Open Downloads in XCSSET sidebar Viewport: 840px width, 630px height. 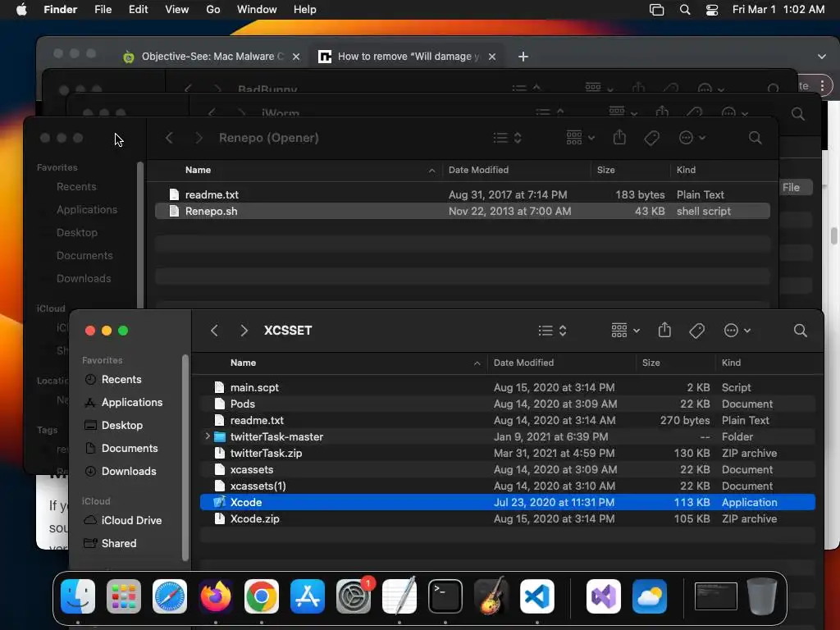(x=129, y=472)
